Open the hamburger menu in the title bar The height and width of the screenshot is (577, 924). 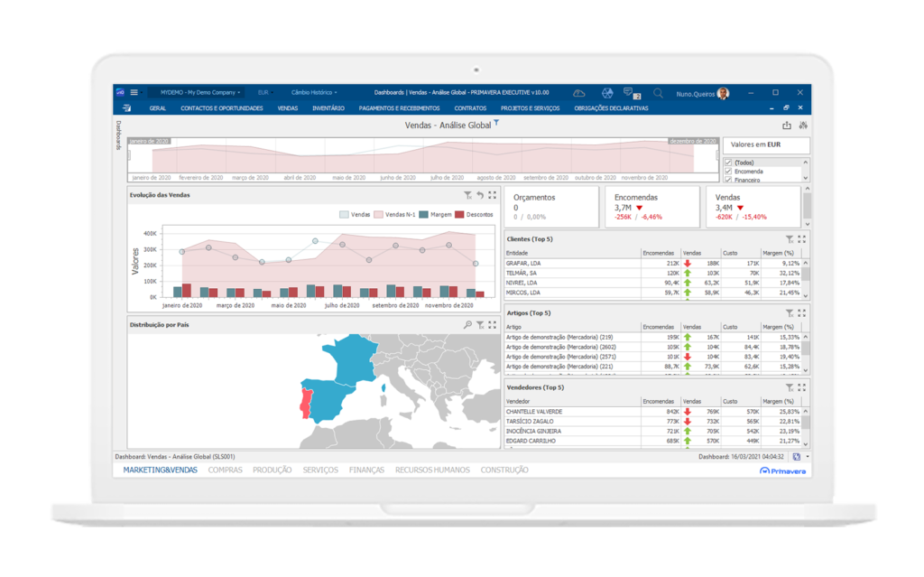[134, 93]
